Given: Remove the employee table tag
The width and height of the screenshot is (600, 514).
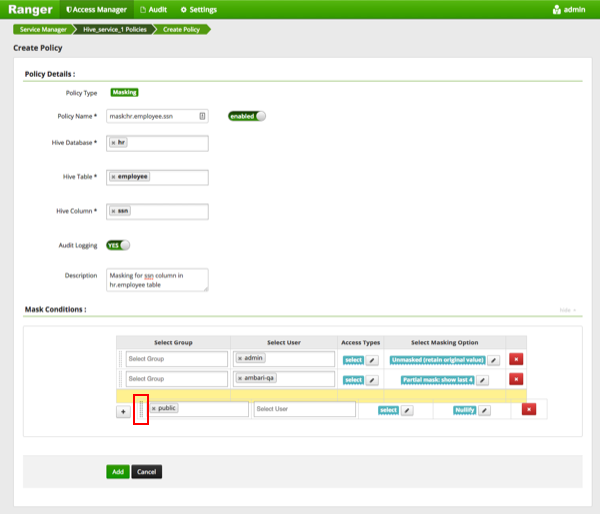Looking at the screenshot, I should [113, 177].
